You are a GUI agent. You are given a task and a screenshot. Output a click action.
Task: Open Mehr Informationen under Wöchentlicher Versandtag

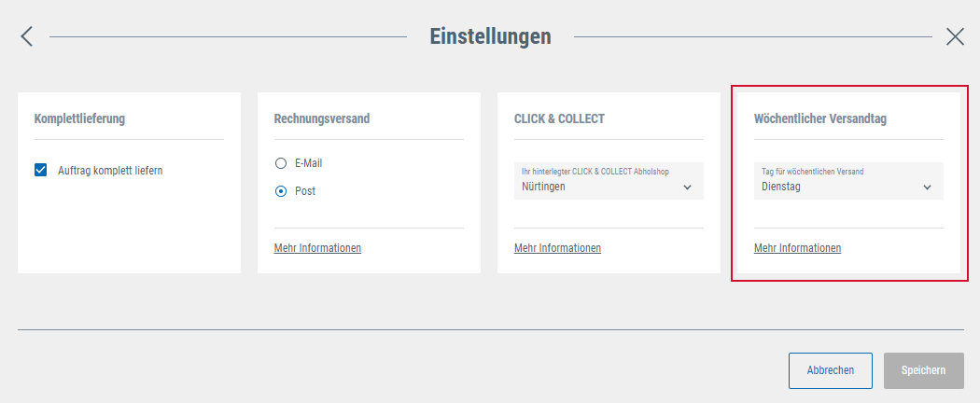797,248
